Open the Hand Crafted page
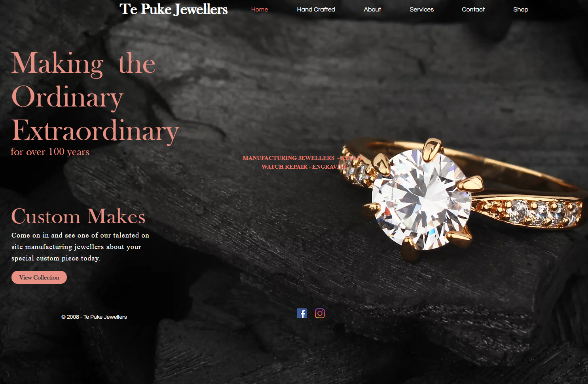Viewport: 588px width, 384px height. [316, 10]
